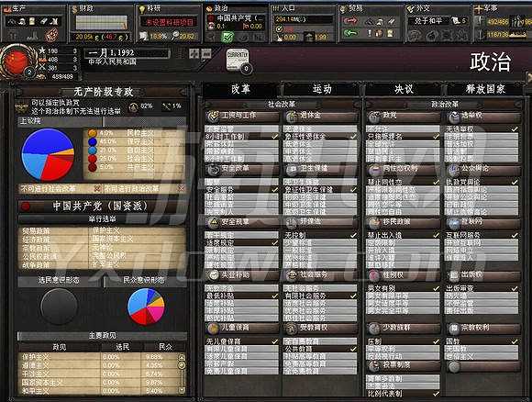Click the green checkmark icon under 政治
This screenshot has height=402, width=532.
pyautogui.click(x=227, y=37)
